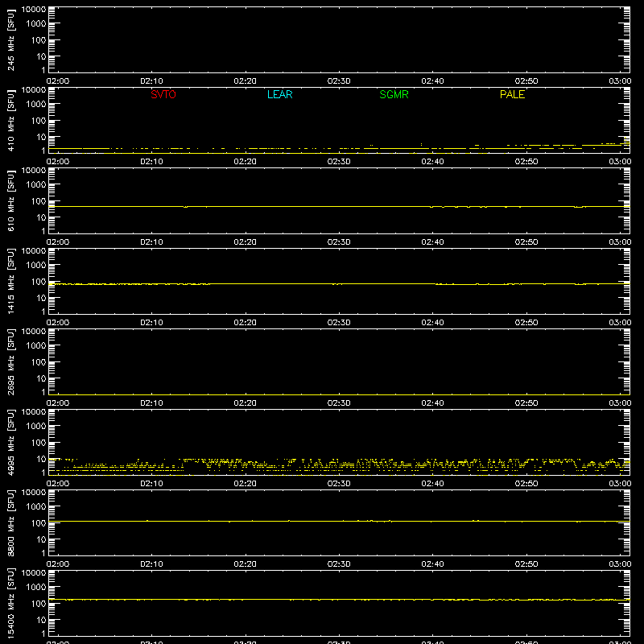Click the flat yellow trace in the 610 MHz panel
This screenshot has height=644, width=644.
coord(339,206)
